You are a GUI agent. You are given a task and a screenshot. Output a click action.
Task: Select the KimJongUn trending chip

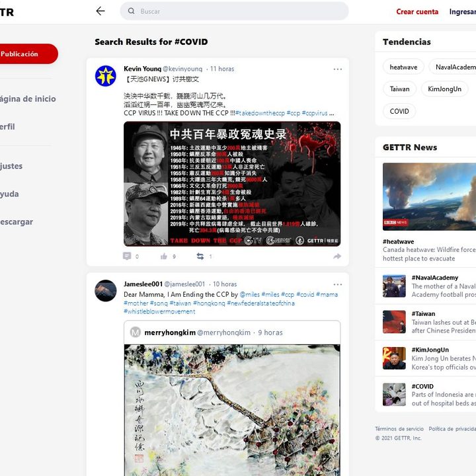pos(444,89)
